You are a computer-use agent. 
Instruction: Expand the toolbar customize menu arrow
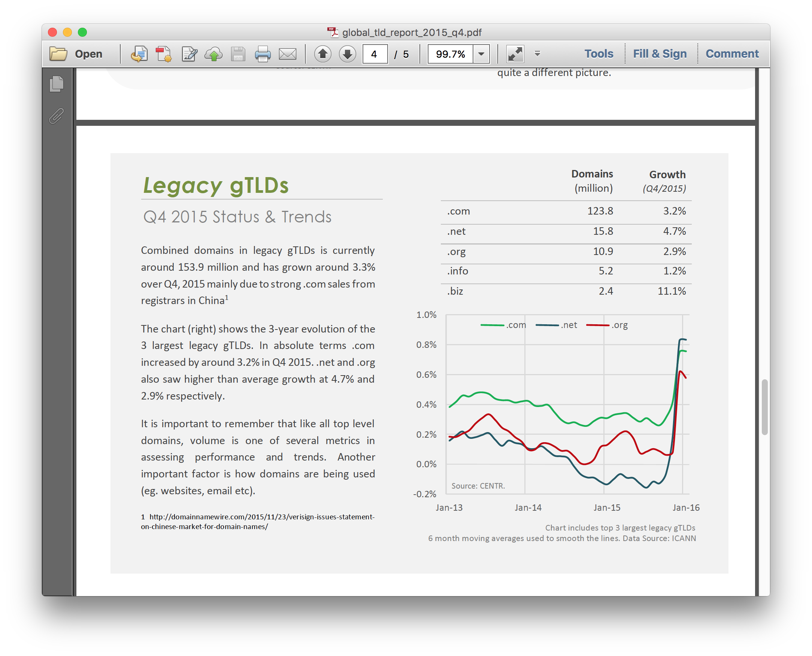point(537,54)
